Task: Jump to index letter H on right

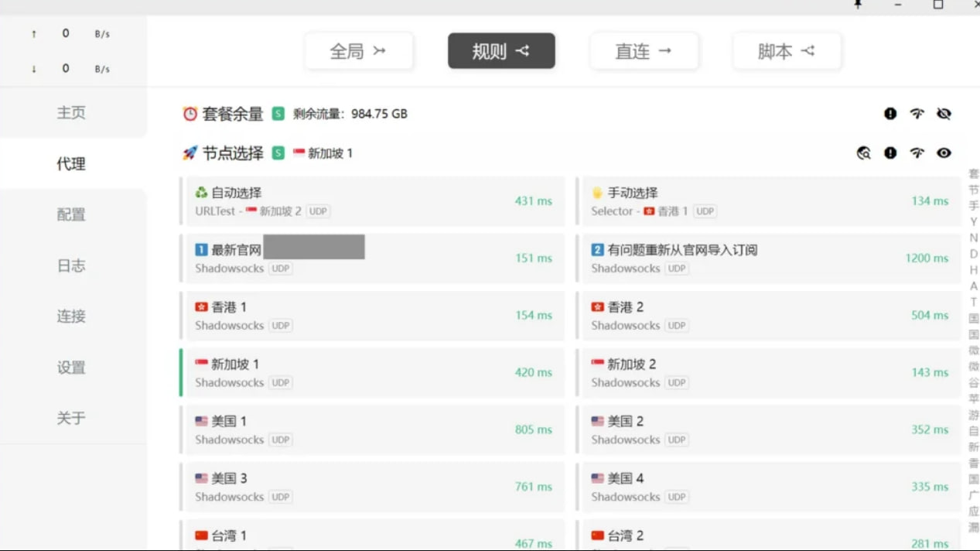Action: point(974,270)
